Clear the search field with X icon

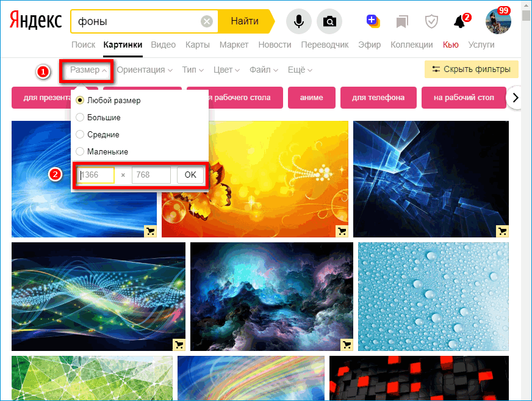coord(207,22)
